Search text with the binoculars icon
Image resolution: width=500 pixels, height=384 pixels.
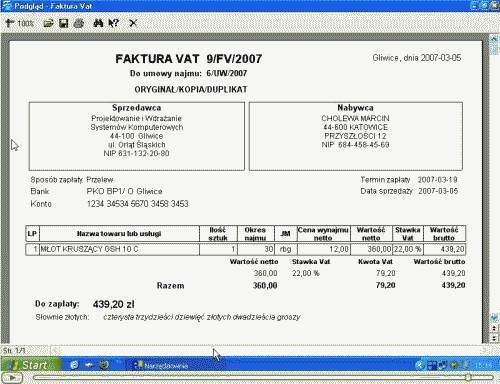(98, 23)
